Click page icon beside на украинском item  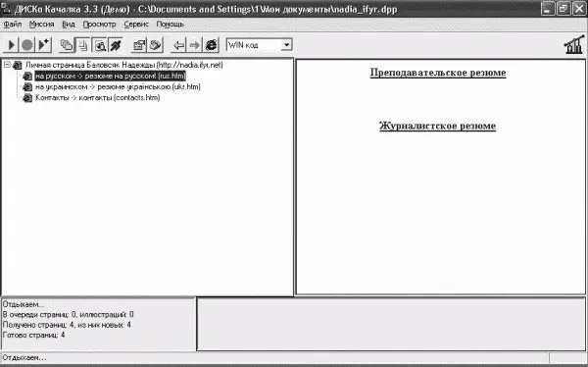[27, 87]
